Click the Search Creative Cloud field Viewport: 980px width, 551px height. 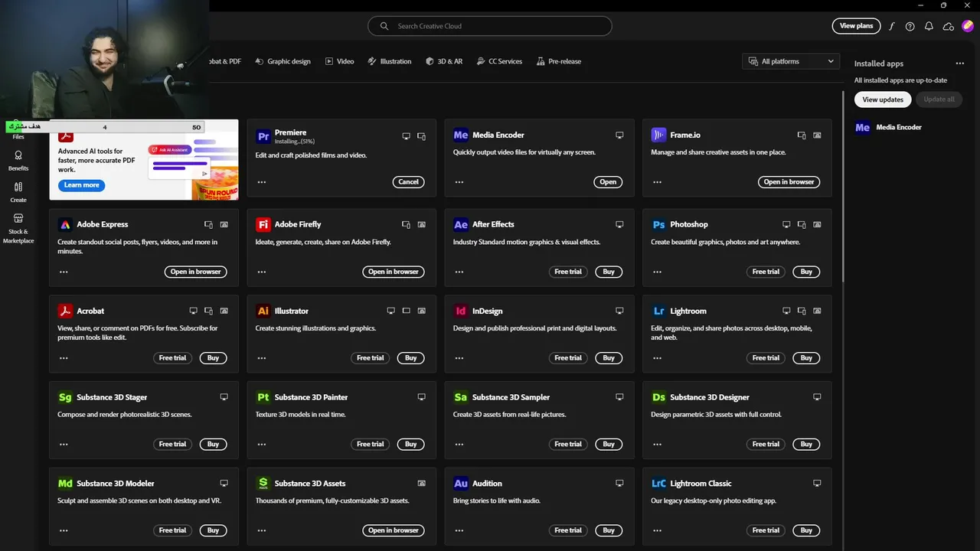[x=490, y=26]
